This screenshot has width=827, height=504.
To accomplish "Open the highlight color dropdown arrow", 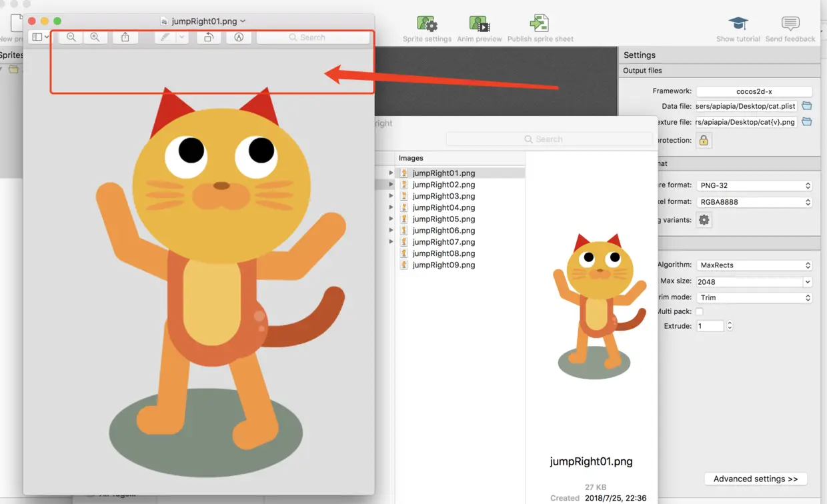I will point(181,37).
